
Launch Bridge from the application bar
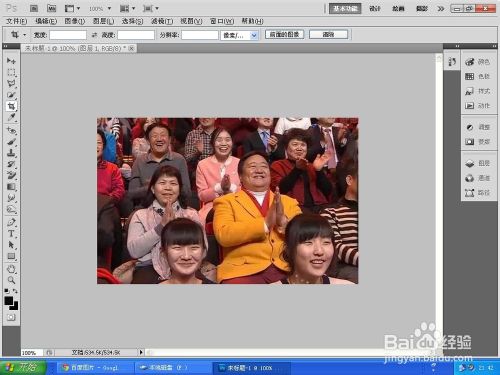pyautogui.click(x=34, y=8)
